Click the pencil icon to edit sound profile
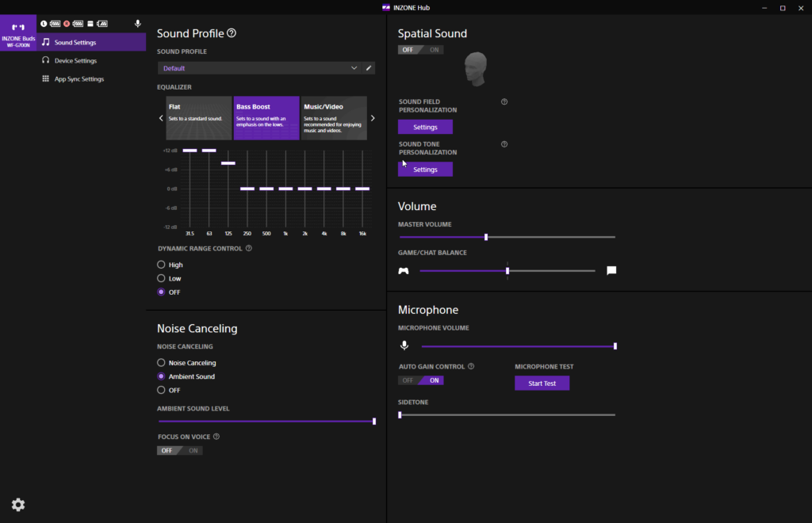 pos(368,68)
